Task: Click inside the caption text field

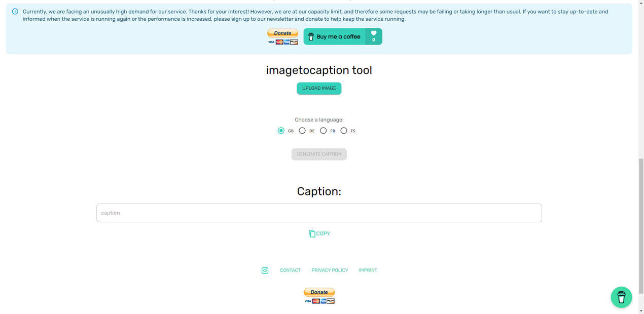Action: tap(318, 213)
